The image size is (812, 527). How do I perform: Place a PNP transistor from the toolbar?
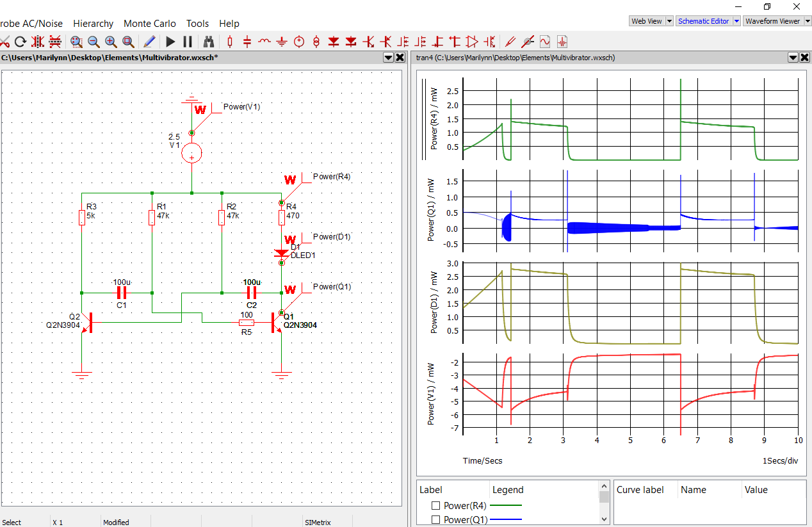[x=386, y=42]
